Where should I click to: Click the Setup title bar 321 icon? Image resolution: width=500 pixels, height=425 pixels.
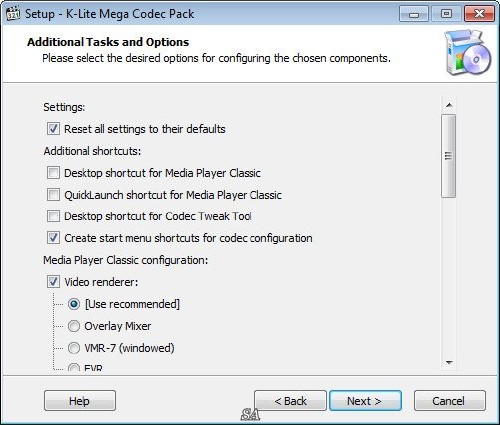[13, 14]
